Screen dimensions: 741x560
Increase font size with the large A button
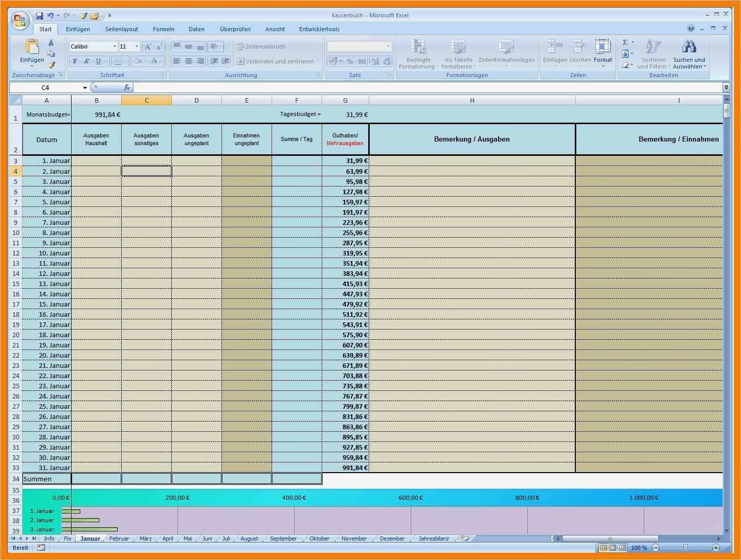click(148, 46)
